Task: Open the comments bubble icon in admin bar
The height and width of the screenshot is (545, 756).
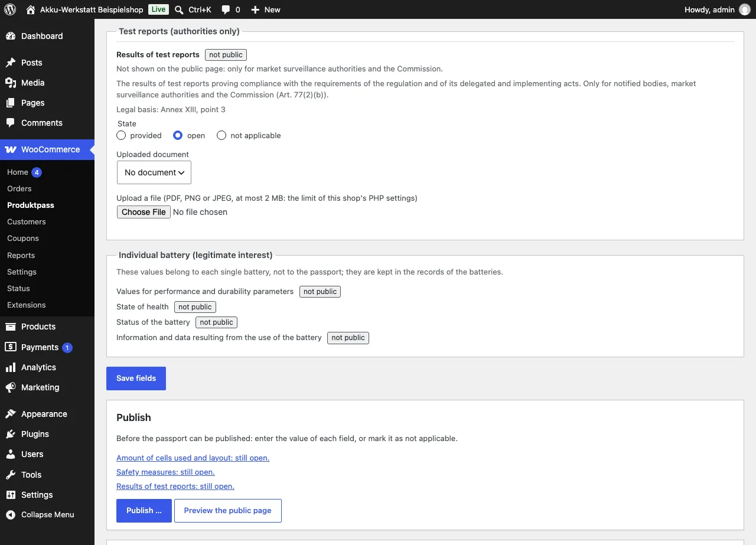Action: 226,9
